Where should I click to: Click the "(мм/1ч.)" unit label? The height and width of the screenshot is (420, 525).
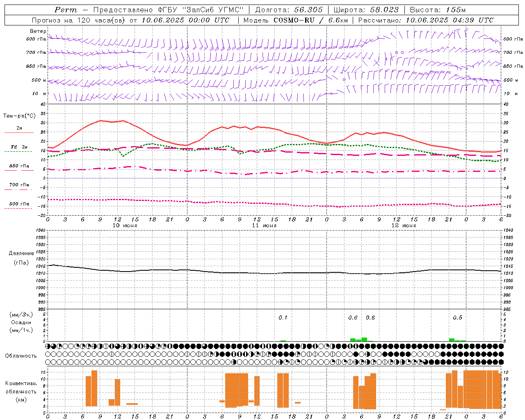21,330
